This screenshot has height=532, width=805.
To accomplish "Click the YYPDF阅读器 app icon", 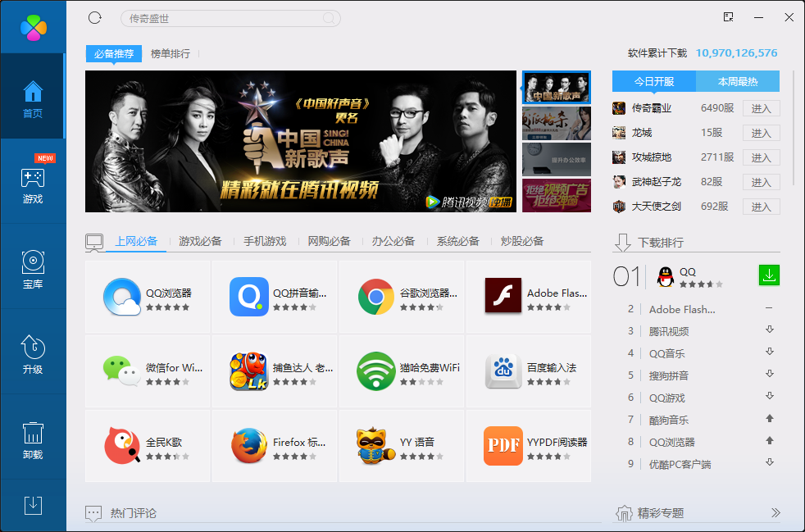I will tap(503, 446).
